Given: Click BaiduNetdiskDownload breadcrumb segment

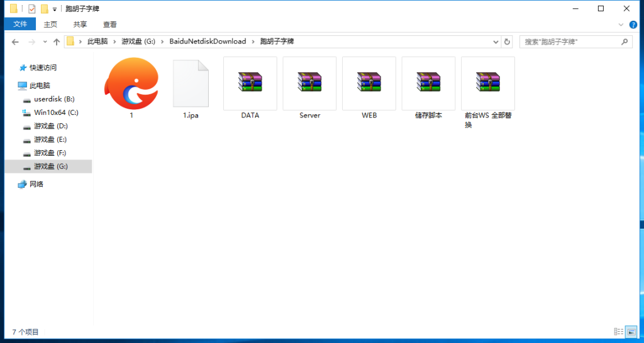Looking at the screenshot, I should coord(208,41).
